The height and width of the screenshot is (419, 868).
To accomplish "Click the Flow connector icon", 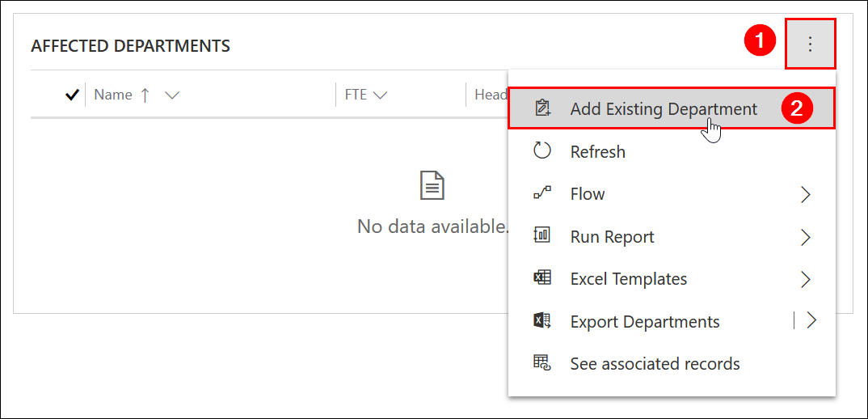I will [542, 193].
